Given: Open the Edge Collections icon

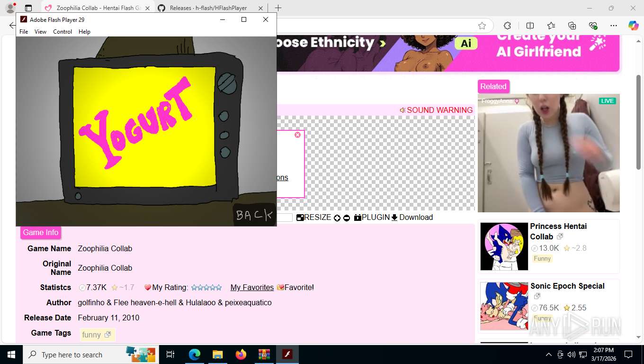Looking at the screenshot, I should click(x=572, y=26).
